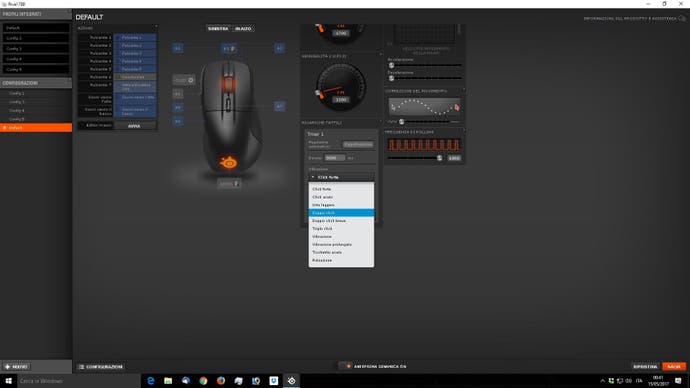This screenshot has height=388, width=690.
Task: Select the highlighted Default configuration
Action: coord(36,128)
